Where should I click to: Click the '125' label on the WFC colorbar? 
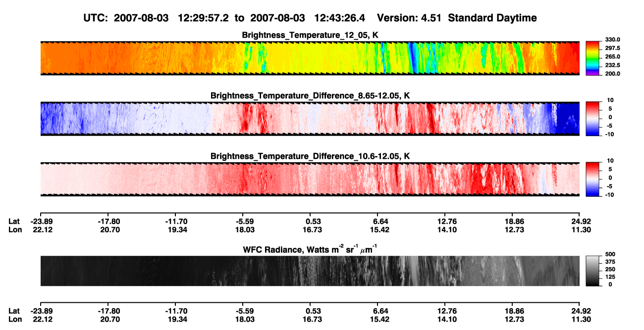(610, 277)
